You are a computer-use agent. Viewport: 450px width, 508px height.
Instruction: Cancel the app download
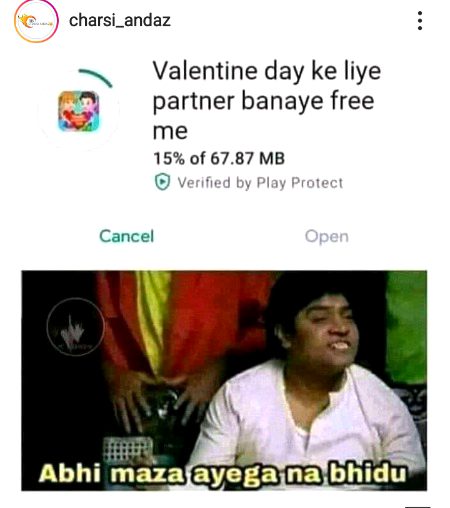(127, 236)
